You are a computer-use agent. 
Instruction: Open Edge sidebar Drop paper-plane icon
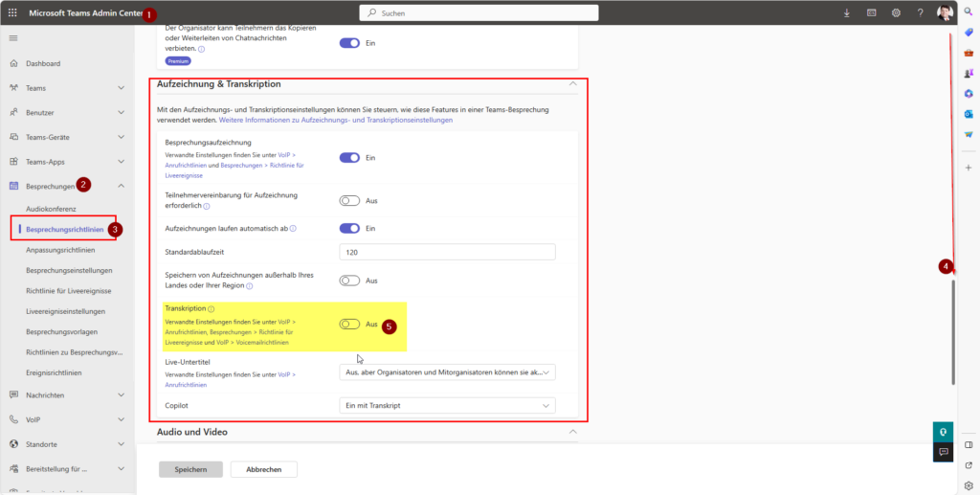[x=969, y=134]
